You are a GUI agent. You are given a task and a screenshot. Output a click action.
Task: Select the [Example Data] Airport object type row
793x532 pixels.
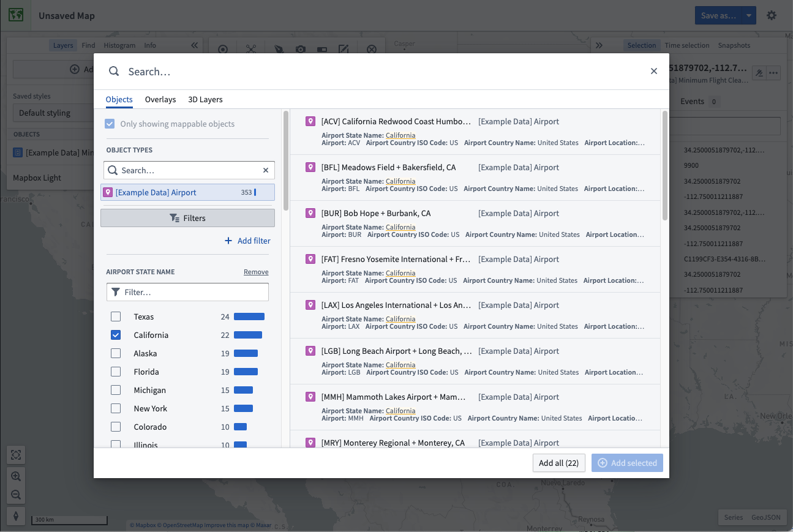click(187, 192)
